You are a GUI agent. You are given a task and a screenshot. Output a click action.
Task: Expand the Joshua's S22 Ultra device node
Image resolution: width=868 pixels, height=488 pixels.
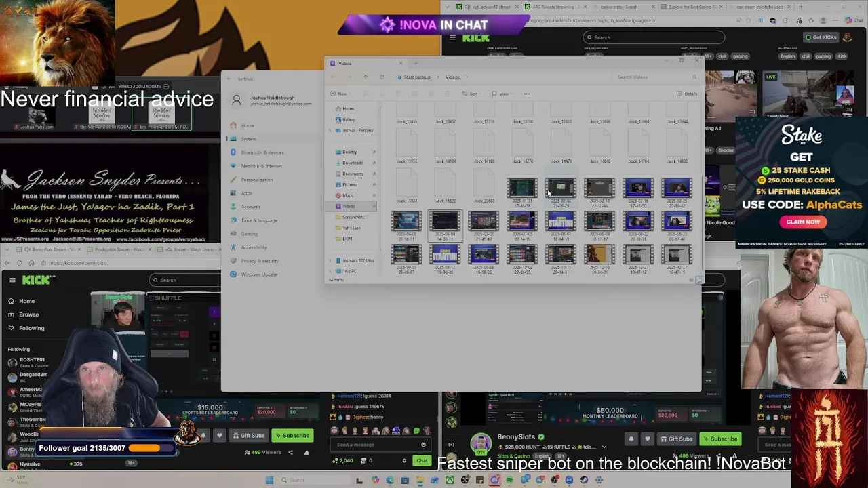coord(331,260)
